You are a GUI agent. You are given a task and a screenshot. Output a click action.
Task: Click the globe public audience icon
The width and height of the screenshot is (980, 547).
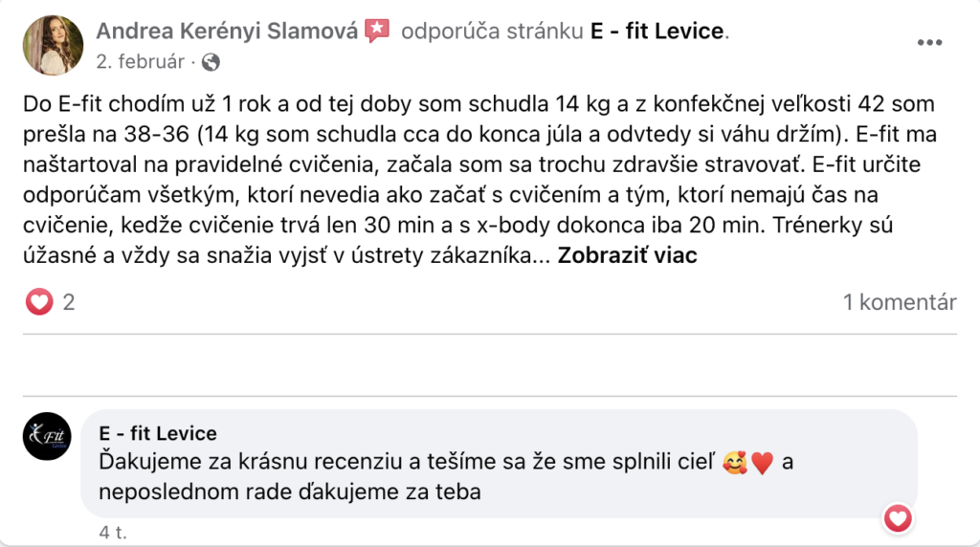point(211,62)
